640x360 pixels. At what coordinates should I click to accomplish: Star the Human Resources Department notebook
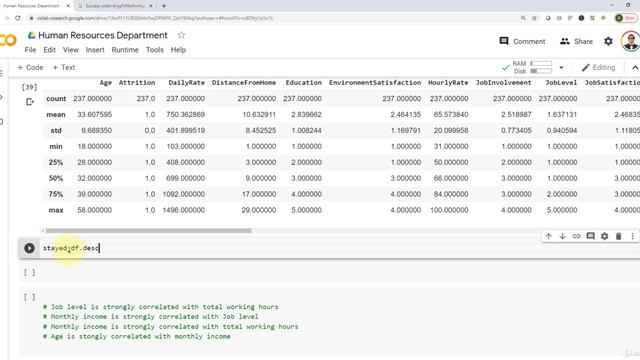[x=181, y=36]
